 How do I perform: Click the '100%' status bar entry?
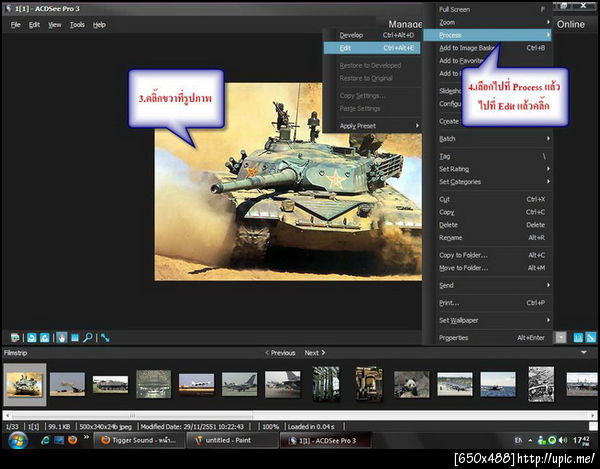[x=271, y=427]
